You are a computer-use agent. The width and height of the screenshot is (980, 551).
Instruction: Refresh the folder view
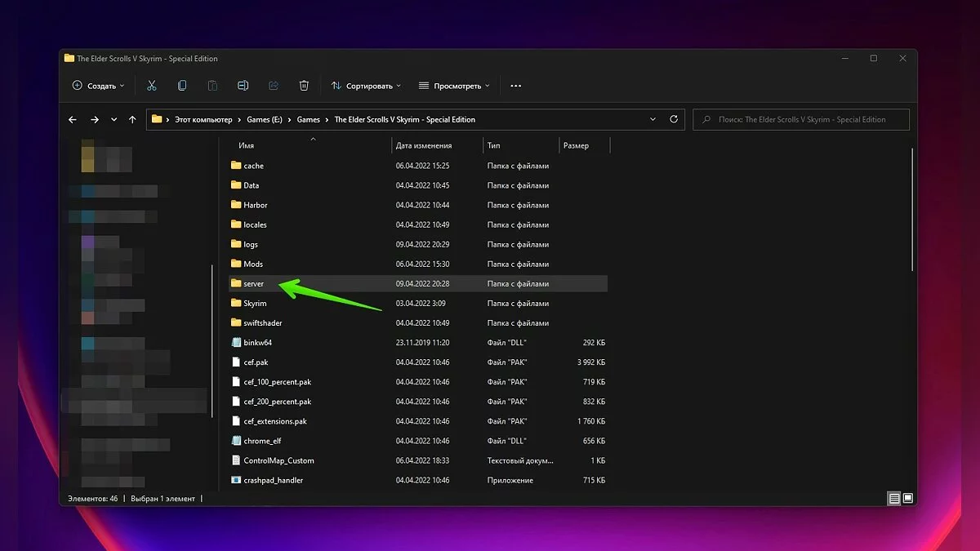coord(674,119)
